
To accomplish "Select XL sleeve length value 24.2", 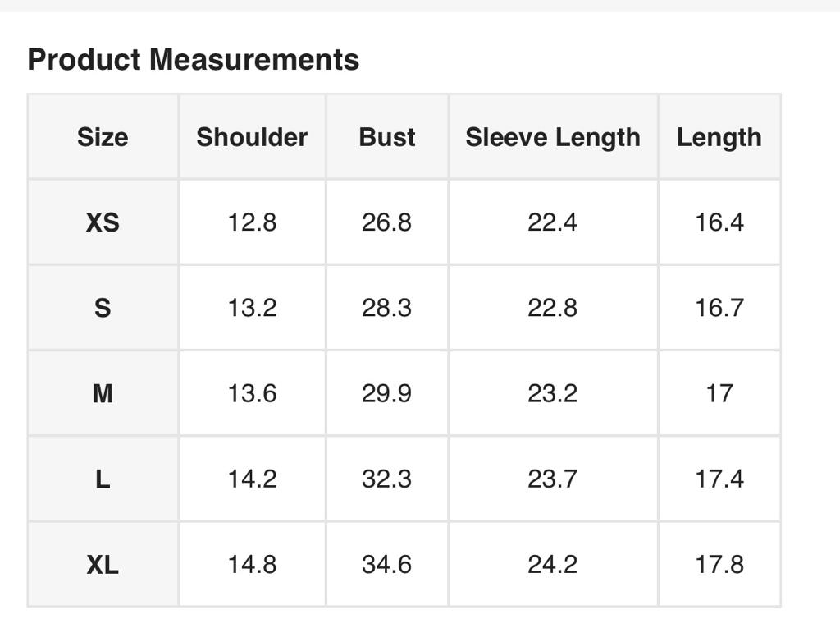I will pyautogui.click(x=553, y=564).
